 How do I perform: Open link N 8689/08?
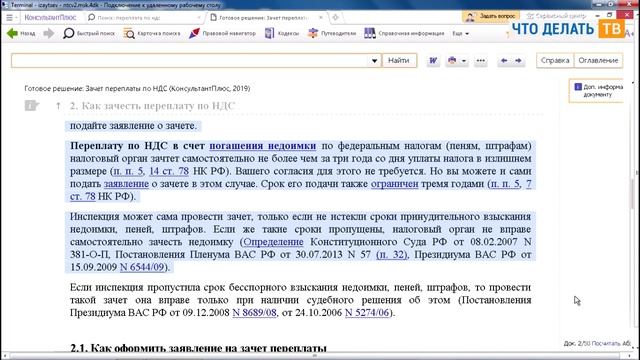tap(254, 313)
